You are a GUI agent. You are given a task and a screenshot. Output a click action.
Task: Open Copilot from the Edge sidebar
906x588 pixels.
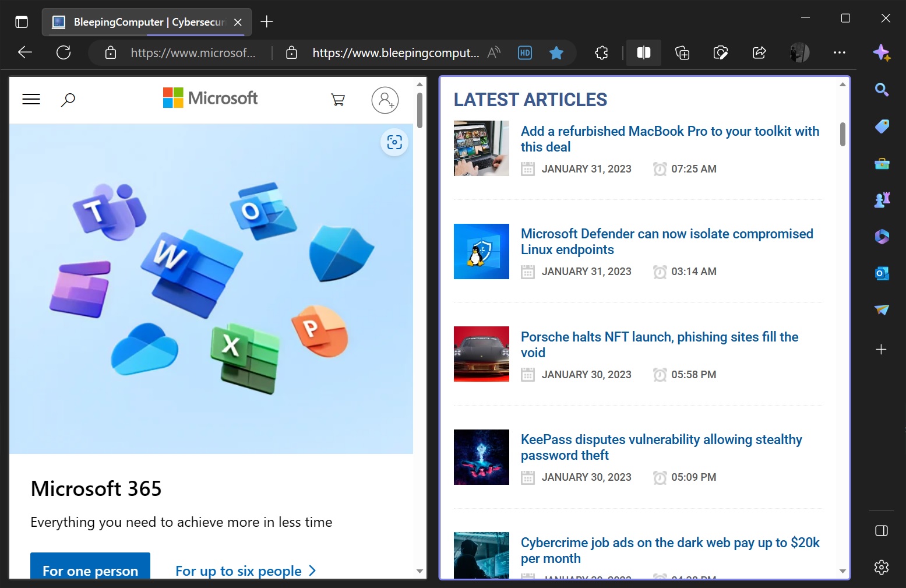tap(882, 53)
